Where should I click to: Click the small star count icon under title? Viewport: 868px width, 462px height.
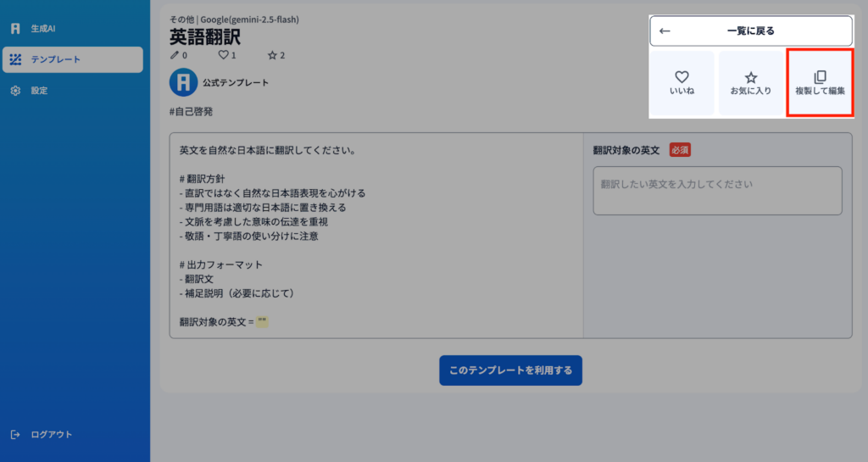click(x=272, y=55)
